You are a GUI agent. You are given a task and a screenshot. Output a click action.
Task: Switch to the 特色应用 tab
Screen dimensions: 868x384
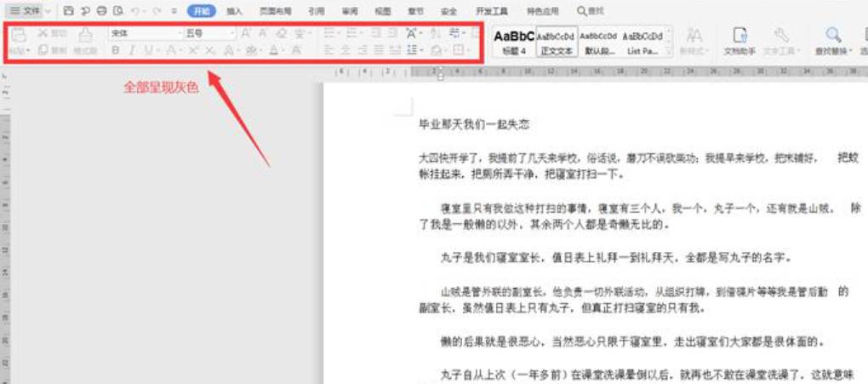pyautogui.click(x=543, y=11)
